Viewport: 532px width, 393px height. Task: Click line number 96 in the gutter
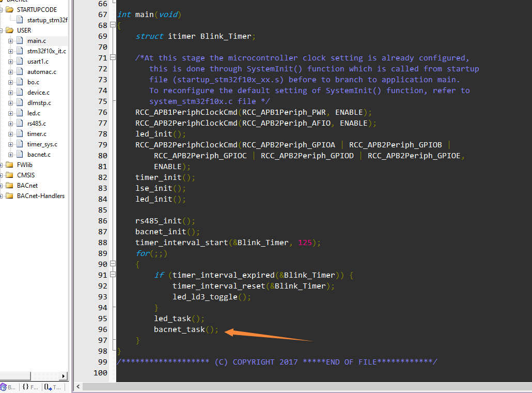102,329
